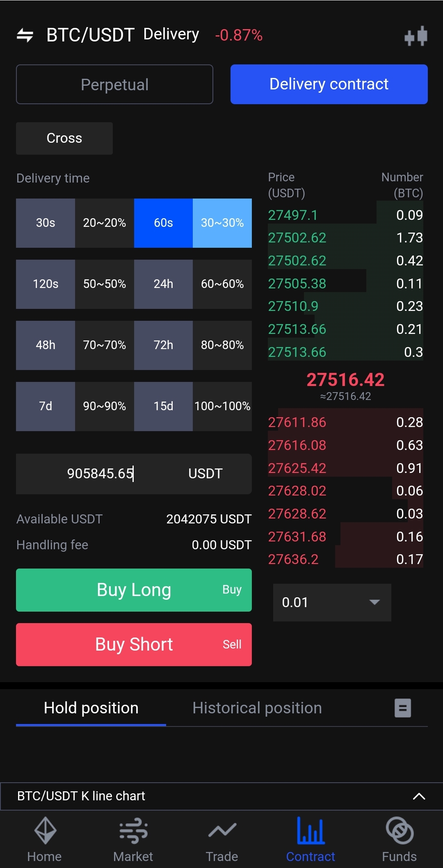Open the Trade nav icon
Viewport: 443px width, 868px height.
(222, 831)
